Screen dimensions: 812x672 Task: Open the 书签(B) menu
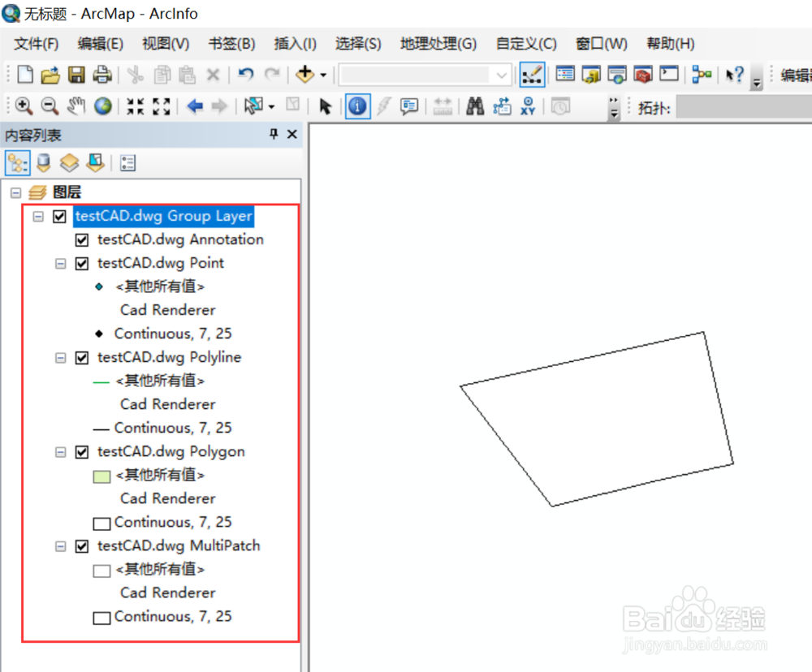[x=231, y=44]
